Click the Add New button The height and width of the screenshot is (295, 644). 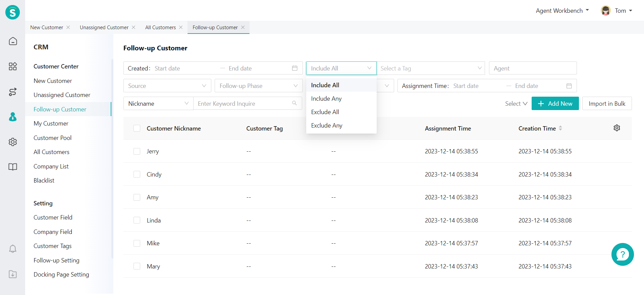555,103
